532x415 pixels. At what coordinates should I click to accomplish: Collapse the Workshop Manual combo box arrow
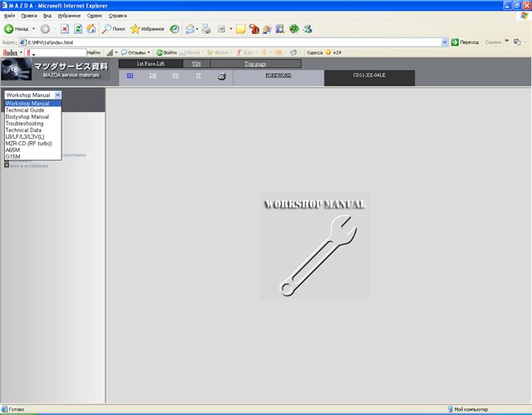(x=57, y=95)
